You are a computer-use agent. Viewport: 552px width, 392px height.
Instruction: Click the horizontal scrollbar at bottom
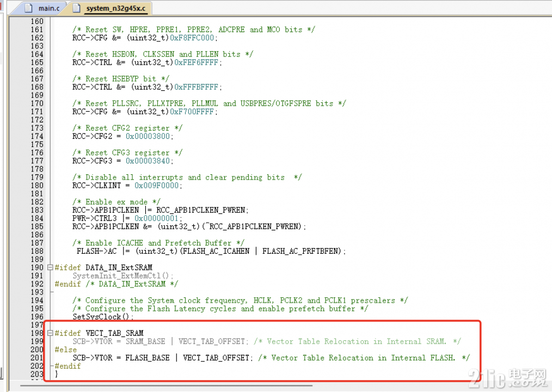click(x=166, y=385)
